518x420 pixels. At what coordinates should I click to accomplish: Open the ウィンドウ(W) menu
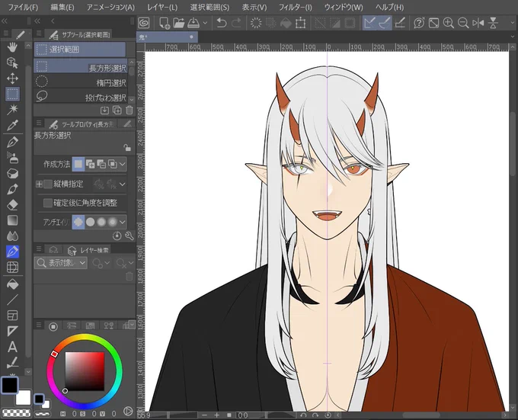coord(344,7)
